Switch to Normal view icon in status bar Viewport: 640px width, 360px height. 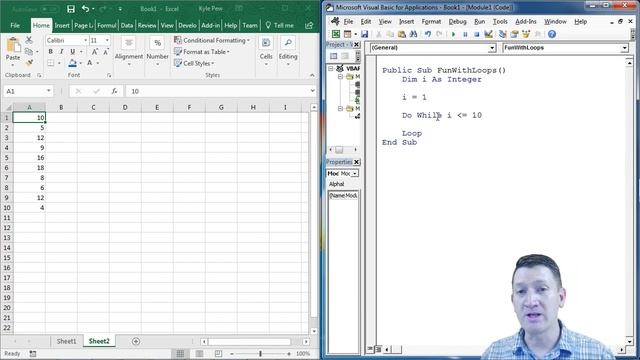[x=180, y=353]
